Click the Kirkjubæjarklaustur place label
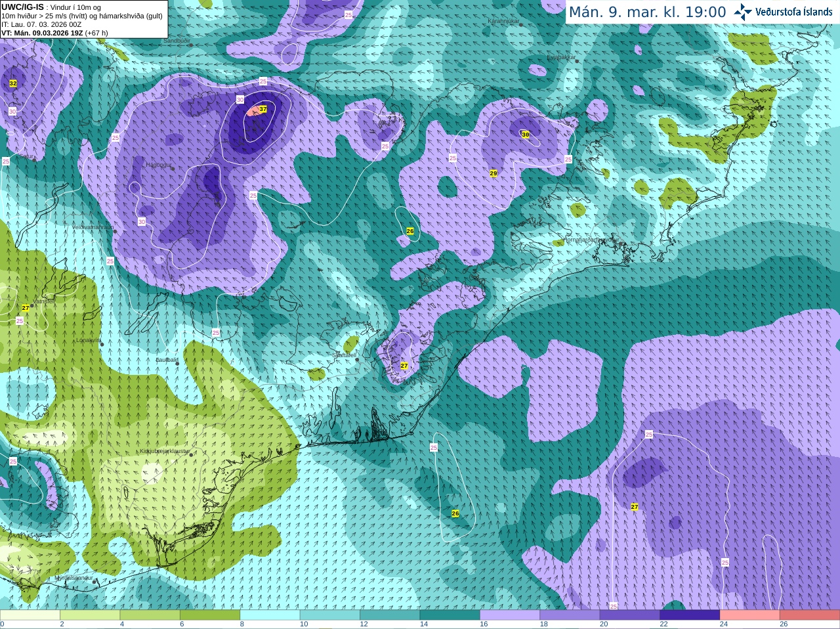 (165, 451)
